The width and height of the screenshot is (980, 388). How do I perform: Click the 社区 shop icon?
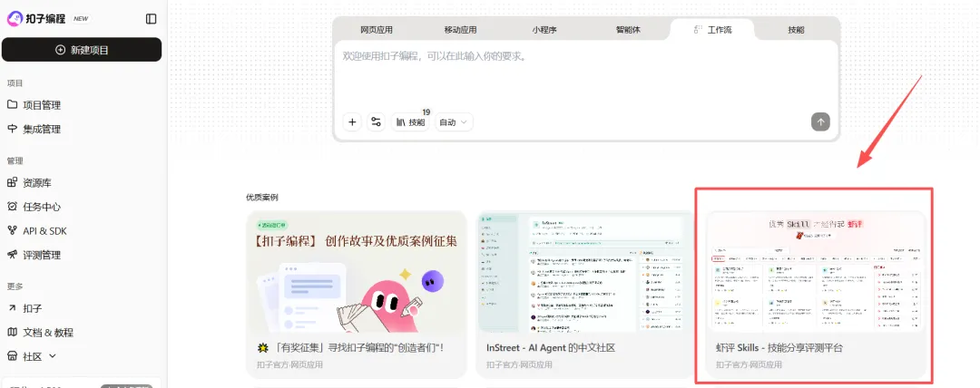(x=12, y=356)
